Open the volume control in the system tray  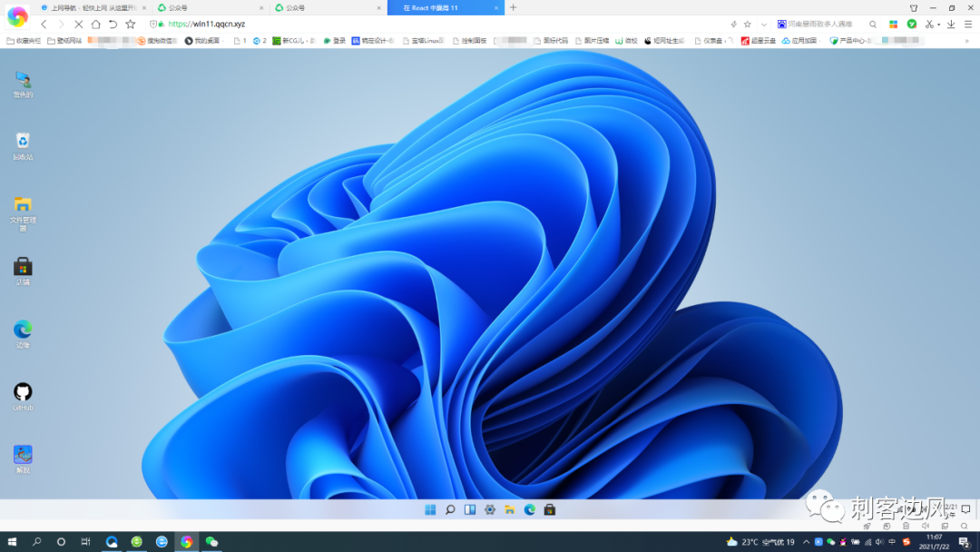click(x=879, y=542)
